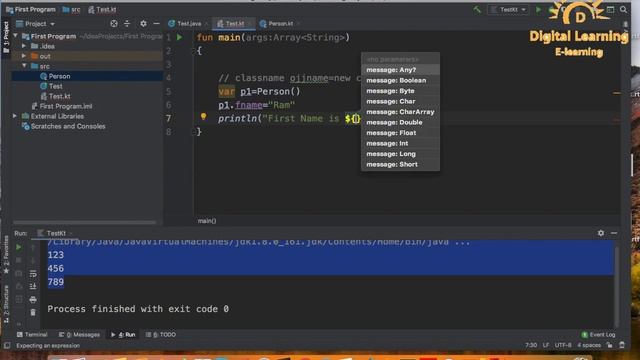Open Project panel settings gear
This screenshot has height=360, width=640.
[x=143, y=24]
